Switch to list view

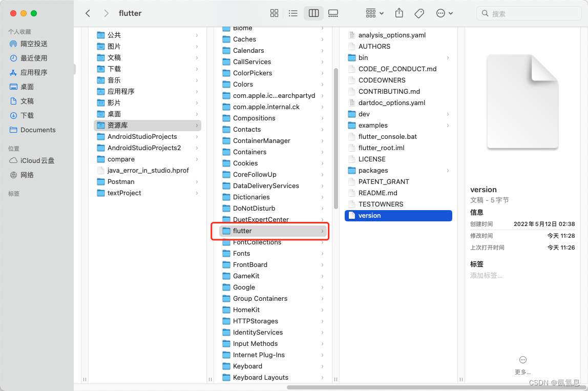[x=293, y=13]
